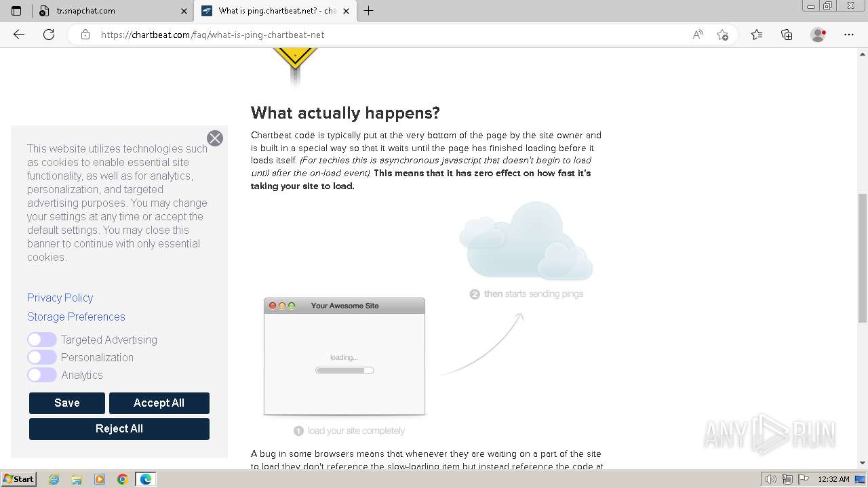The width and height of the screenshot is (868, 488).
Task: Click the network tray icon
Action: pyautogui.click(x=787, y=479)
